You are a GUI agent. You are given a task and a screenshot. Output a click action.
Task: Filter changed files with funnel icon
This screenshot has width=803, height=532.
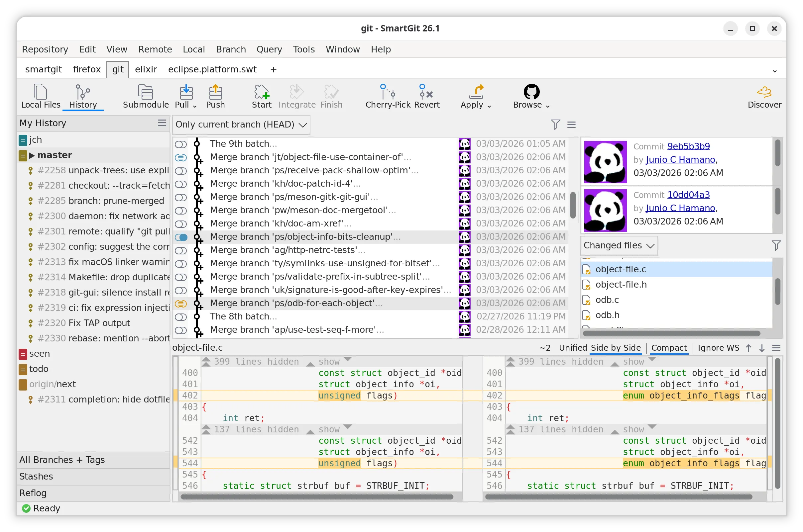(776, 245)
